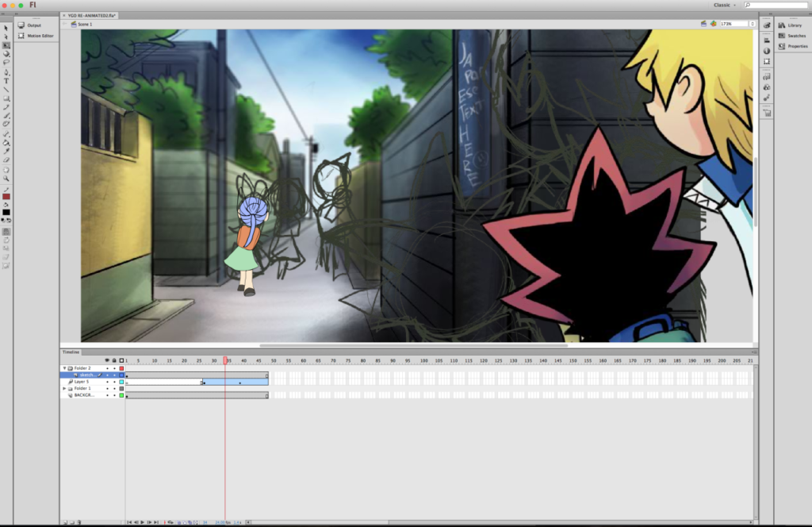Select the Eyedropper tool
The width and height of the screenshot is (812, 527).
(x=6, y=152)
